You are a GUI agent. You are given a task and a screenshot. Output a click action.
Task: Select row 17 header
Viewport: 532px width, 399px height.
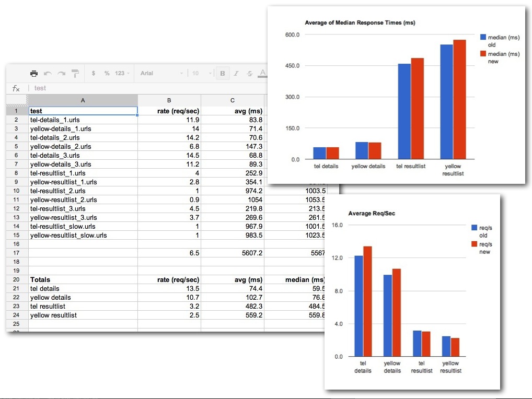(16, 253)
